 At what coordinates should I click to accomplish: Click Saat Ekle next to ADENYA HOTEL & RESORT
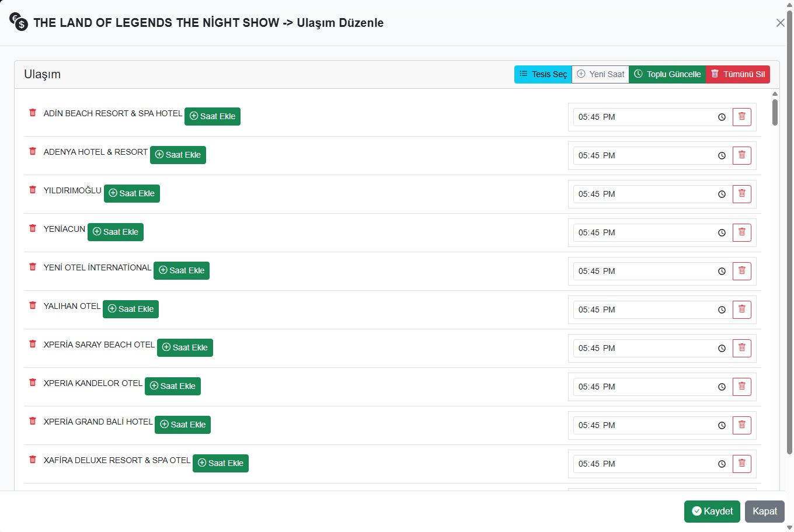(178, 155)
